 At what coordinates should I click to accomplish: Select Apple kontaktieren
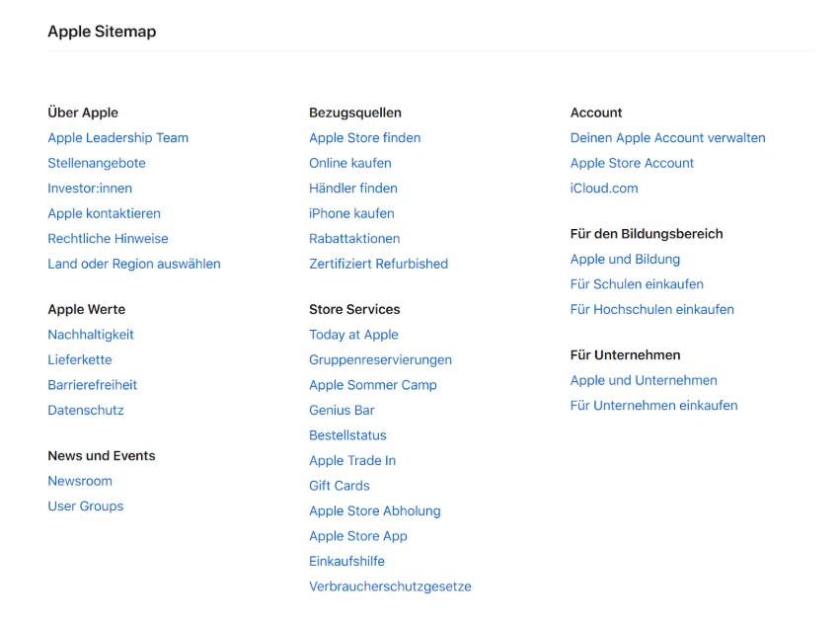tap(104, 213)
